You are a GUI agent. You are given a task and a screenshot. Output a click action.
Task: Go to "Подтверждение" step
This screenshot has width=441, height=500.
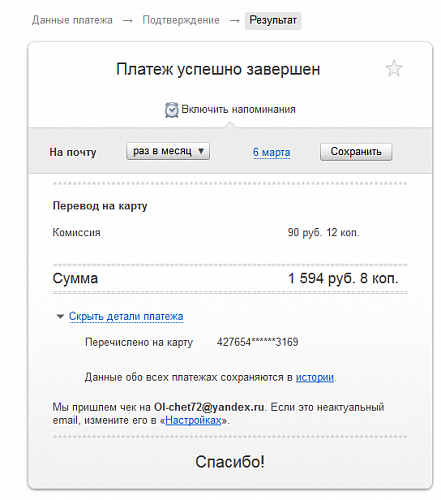point(181,20)
